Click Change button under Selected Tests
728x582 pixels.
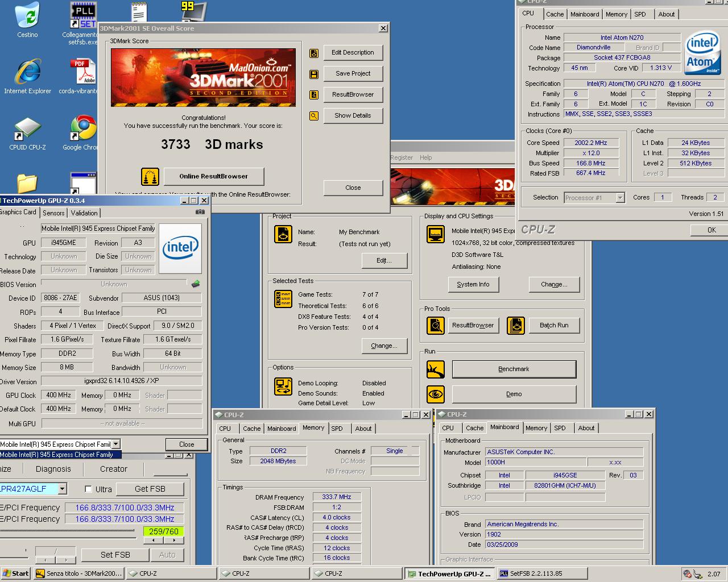[384, 346]
